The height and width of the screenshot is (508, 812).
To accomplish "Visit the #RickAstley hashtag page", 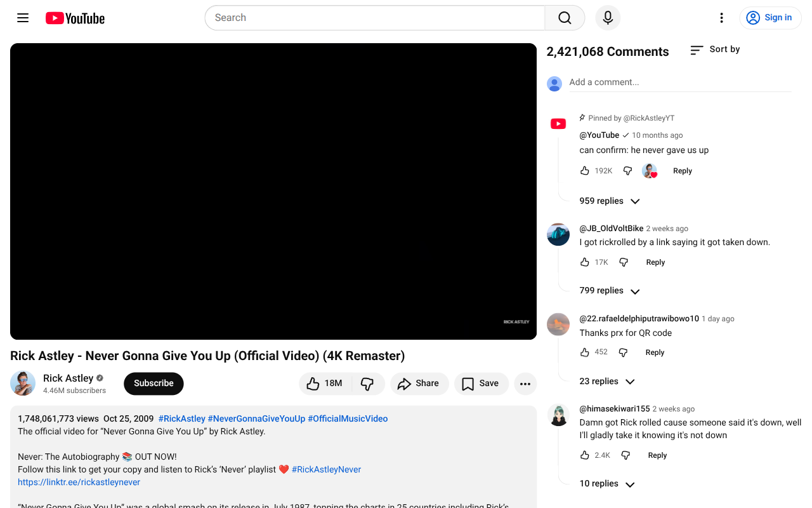I will pos(181,418).
